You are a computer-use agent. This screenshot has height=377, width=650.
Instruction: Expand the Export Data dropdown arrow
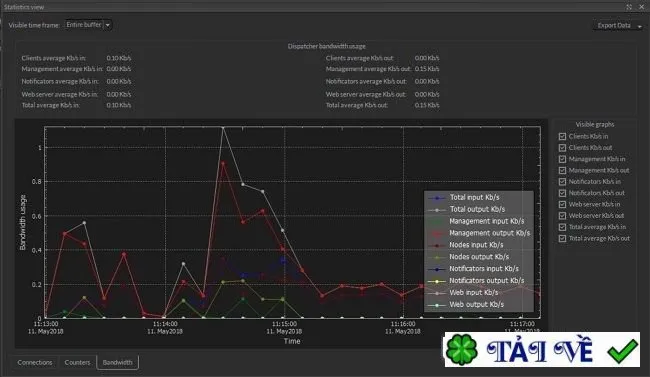(640, 26)
